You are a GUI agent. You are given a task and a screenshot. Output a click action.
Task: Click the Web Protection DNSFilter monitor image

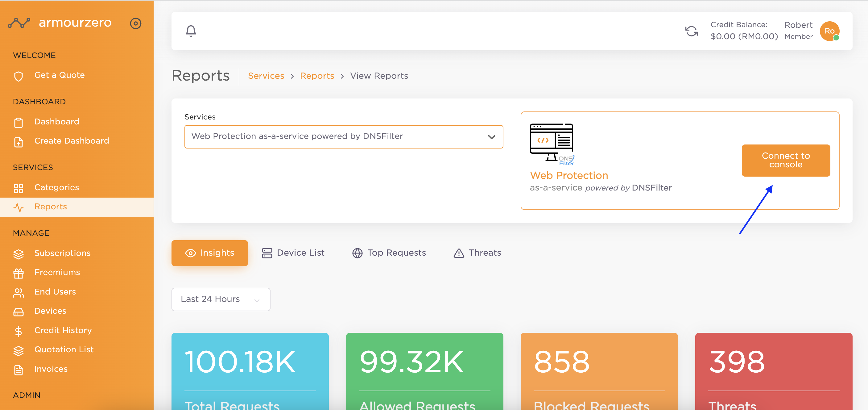pyautogui.click(x=552, y=144)
